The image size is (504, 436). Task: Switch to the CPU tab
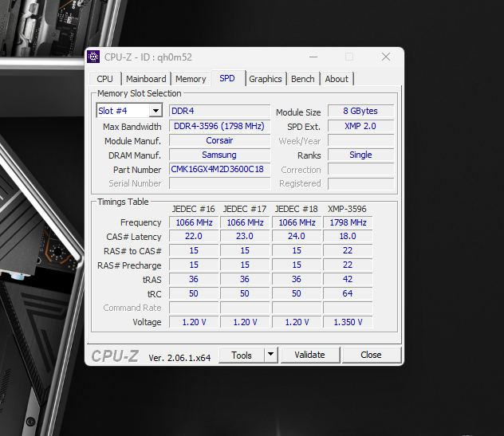[104, 79]
